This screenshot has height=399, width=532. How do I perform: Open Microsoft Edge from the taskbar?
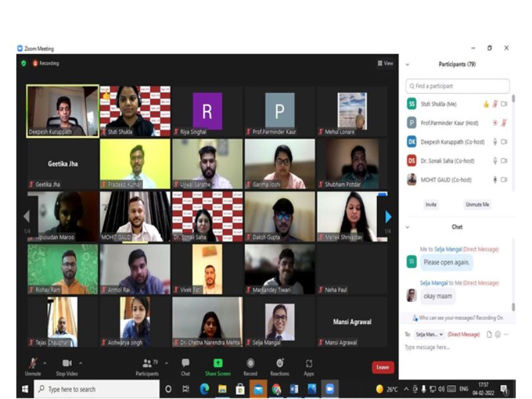click(x=204, y=389)
